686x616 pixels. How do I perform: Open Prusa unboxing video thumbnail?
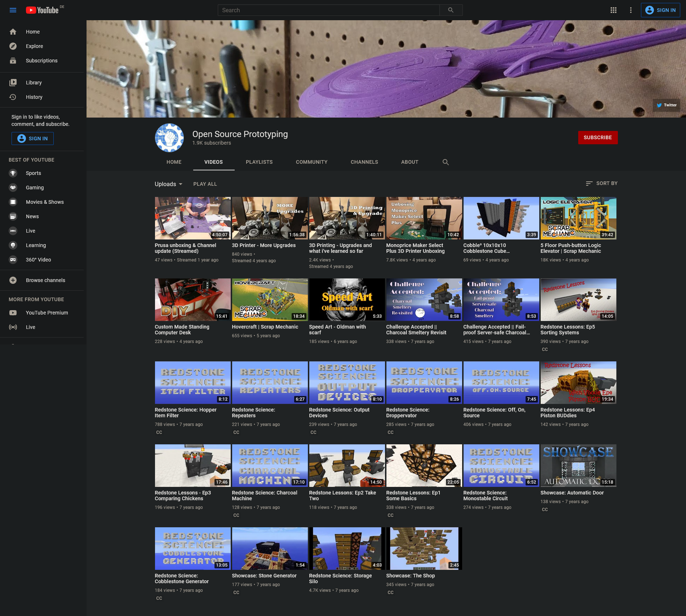point(193,218)
